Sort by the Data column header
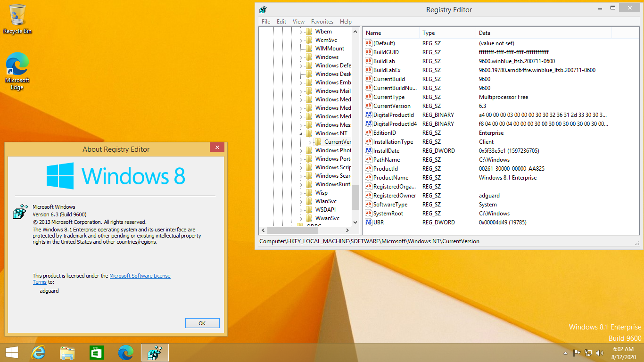This screenshot has width=644, height=362. pyautogui.click(x=544, y=33)
